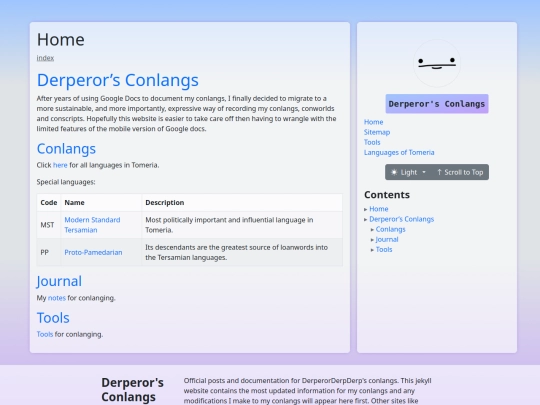Click the Contents sidebar heading

coord(387,195)
